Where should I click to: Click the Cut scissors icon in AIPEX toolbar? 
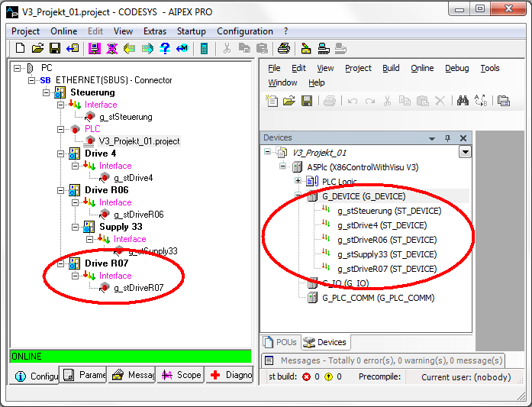[x=227, y=49]
